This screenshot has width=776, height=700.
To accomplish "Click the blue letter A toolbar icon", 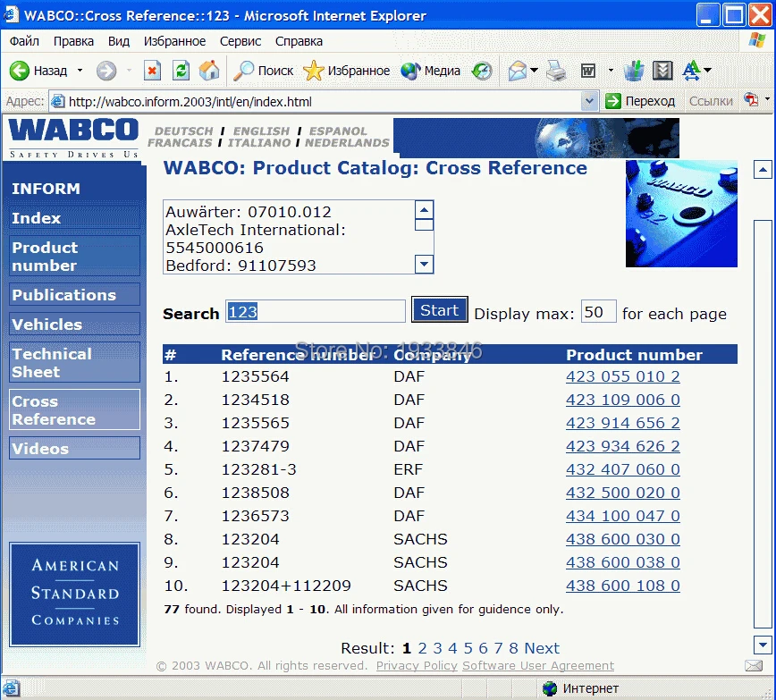I will [691, 71].
